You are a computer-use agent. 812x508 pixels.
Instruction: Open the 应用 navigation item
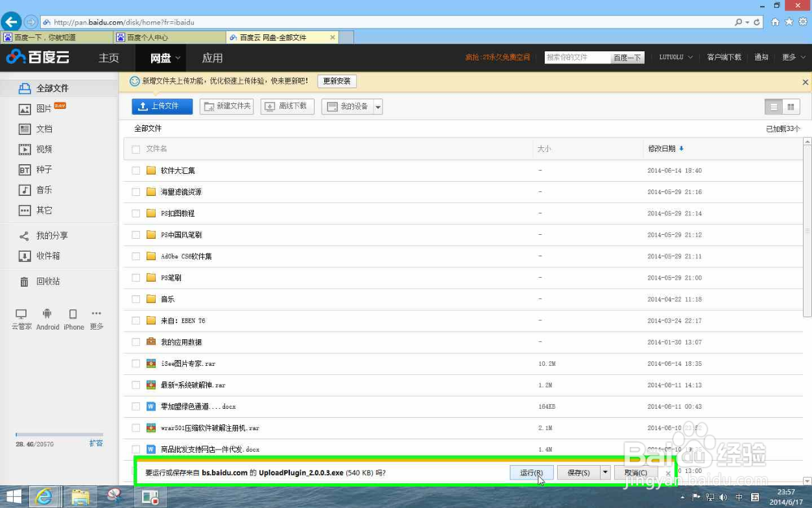[212, 58]
